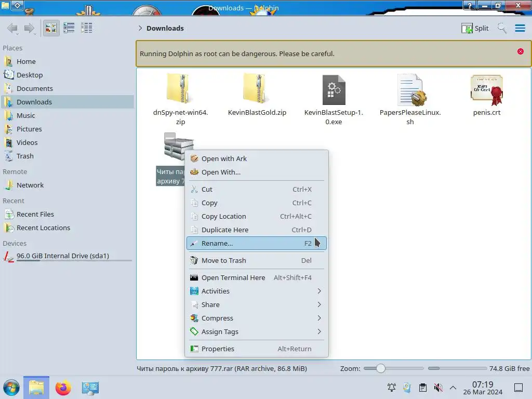Open Network under Remote
Screen dimensions: 532x399
(67, 185)
